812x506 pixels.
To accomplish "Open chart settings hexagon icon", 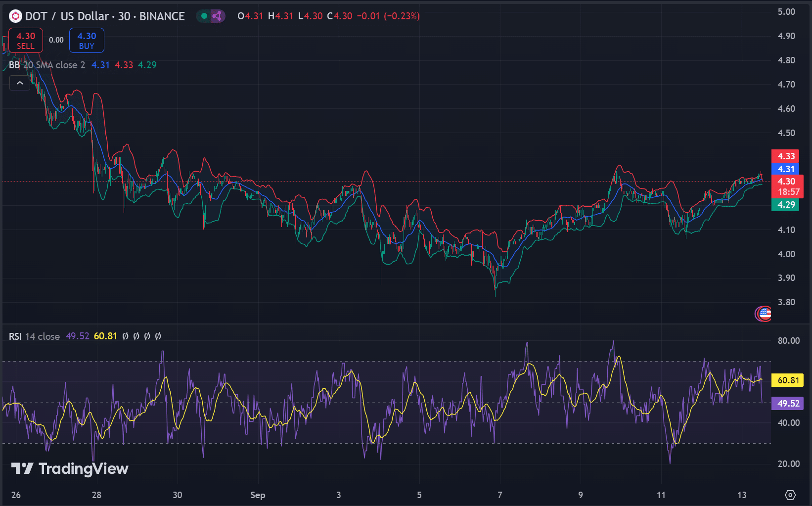I will (x=790, y=495).
